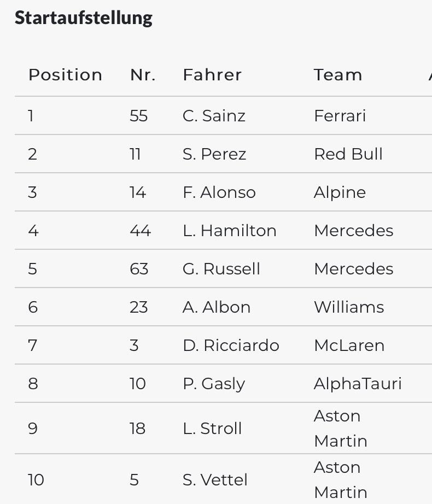Click the Position column header

65,75
